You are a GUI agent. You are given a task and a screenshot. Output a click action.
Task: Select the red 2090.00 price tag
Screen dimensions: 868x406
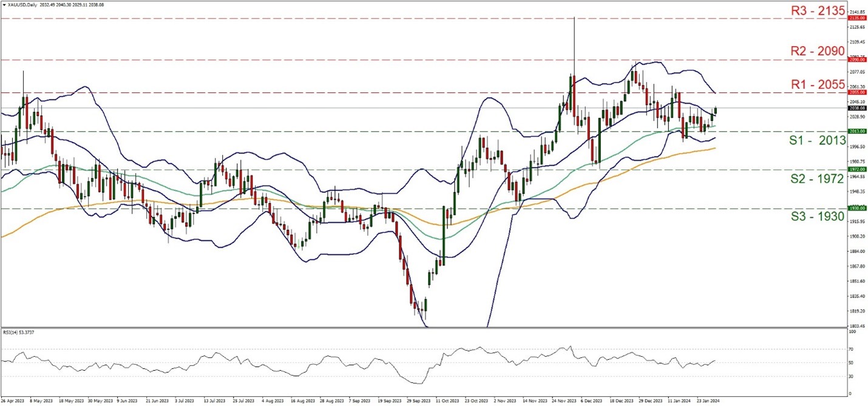pos(855,60)
